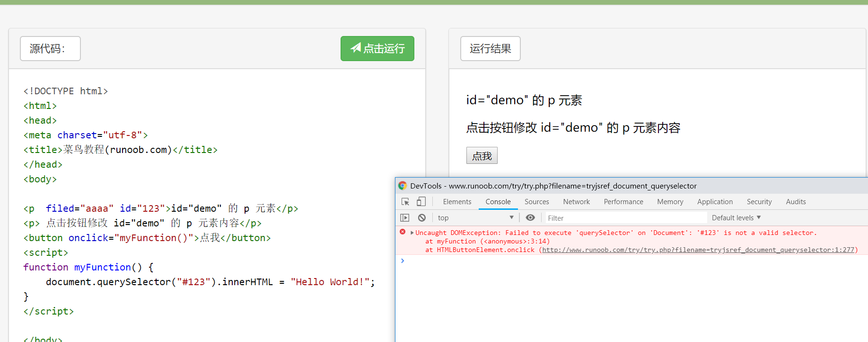Focus the console Filter input field
868x342 pixels.
point(626,218)
